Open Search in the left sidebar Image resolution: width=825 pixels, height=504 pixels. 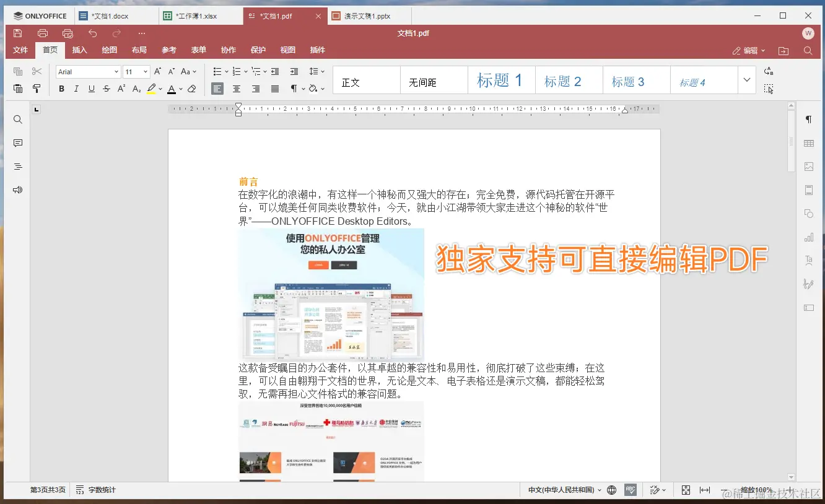pyautogui.click(x=18, y=119)
